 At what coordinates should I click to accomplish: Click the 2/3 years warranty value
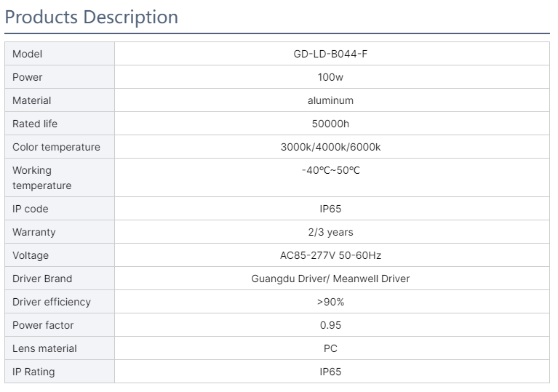point(330,232)
